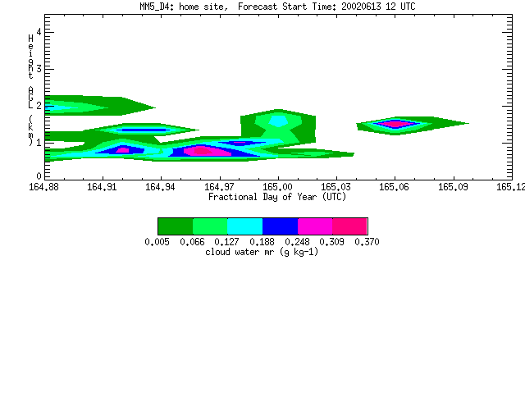Click the x-axis label 165.00
Screen dimensions: 525x420
tap(277, 187)
